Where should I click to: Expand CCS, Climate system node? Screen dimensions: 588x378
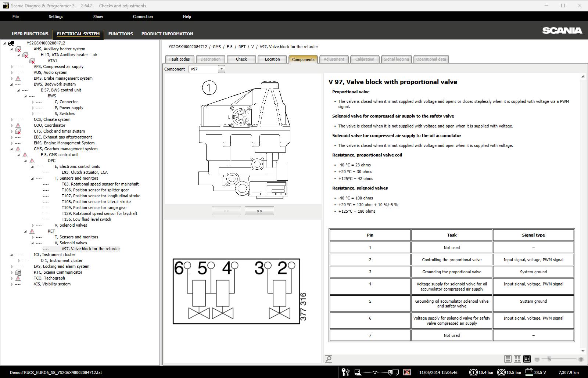[x=12, y=120]
